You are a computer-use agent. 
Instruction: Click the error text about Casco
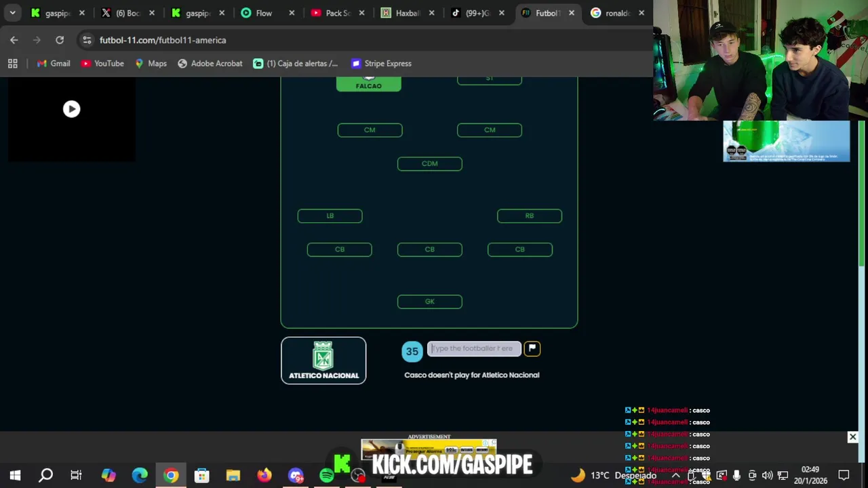point(472,375)
